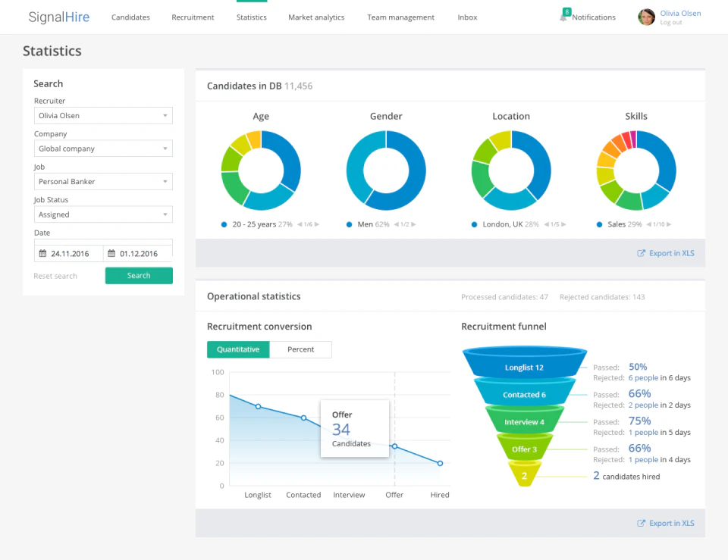Export operational statistics in XLS

[x=666, y=523]
